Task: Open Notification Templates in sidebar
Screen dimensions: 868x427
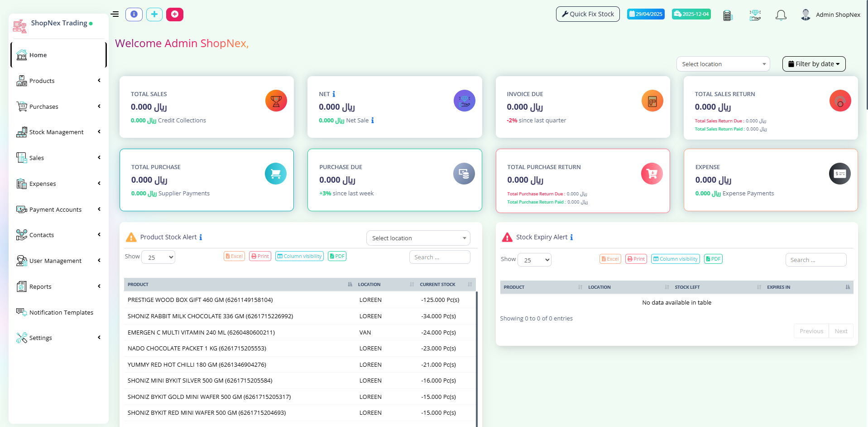Action: [x=61, y=312]
